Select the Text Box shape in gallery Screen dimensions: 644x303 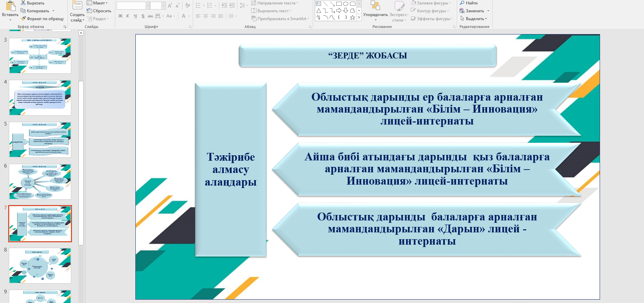coord(318,4)
